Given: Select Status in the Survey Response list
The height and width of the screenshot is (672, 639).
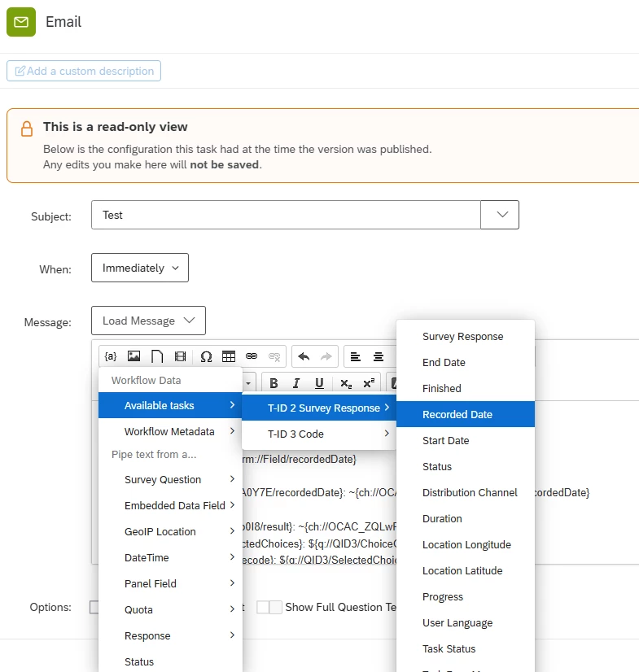Looking at the screenshot, I should (466, 466).
